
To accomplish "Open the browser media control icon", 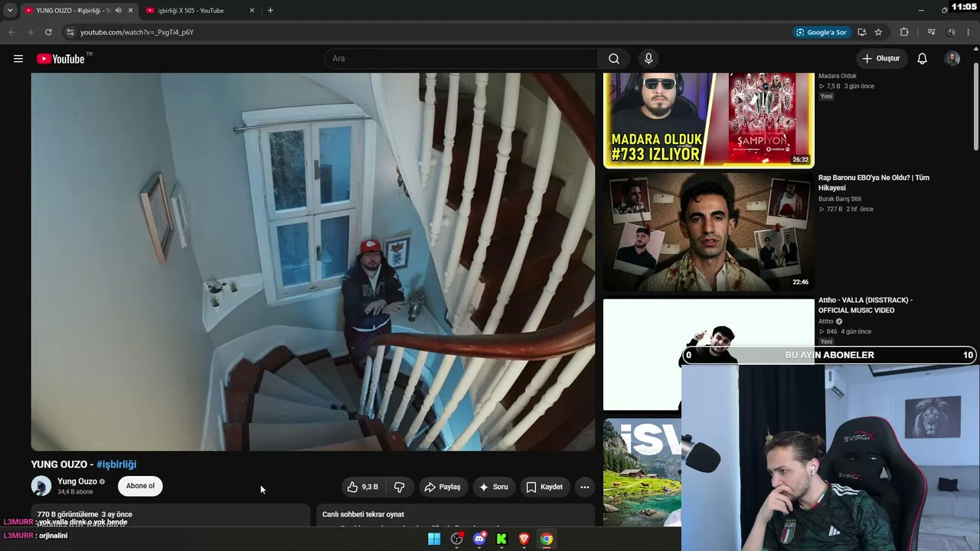I will [931, 32].
